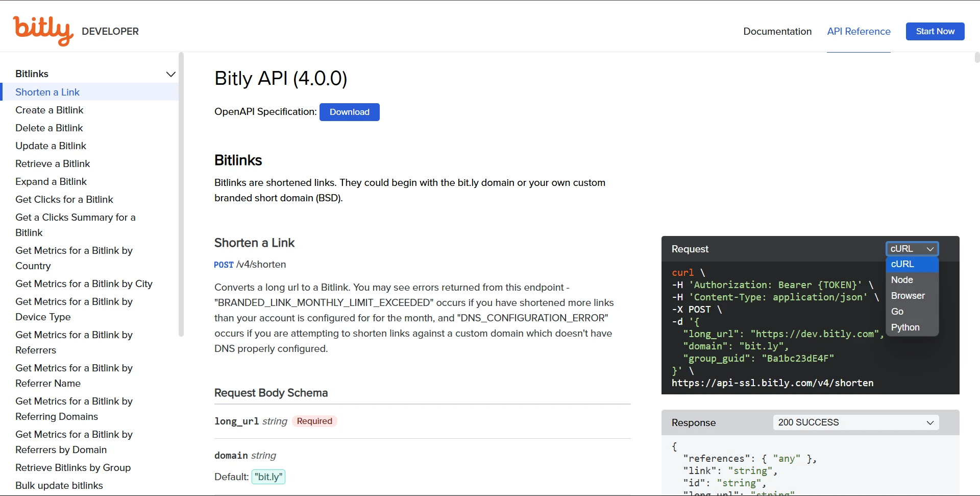Open the Documentation page
The height and width of the screenshot is (496, 980).
pyautogui.click(x=777, y=31)
